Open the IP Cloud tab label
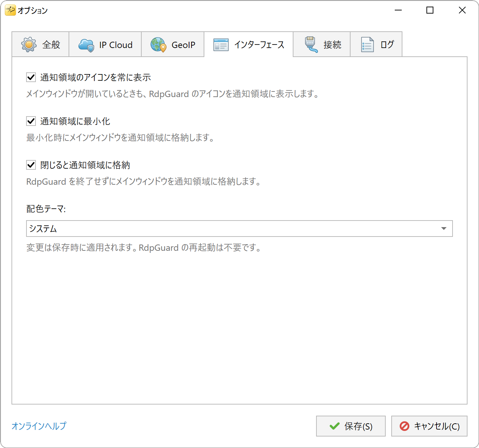The image size is (479, 448). coord(116,45)
